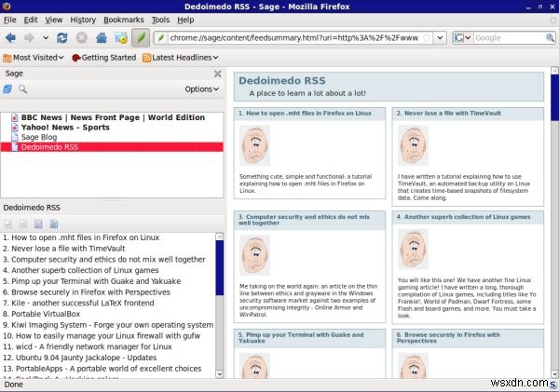Open the History menu
Viewport: 559px width, 392px height.
[x=83, y=20]
